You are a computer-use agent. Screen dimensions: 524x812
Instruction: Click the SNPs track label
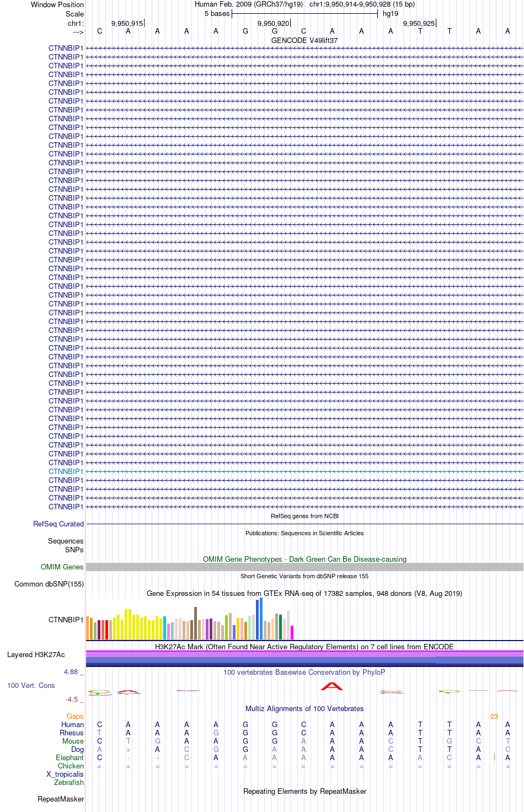pos(74,550)
